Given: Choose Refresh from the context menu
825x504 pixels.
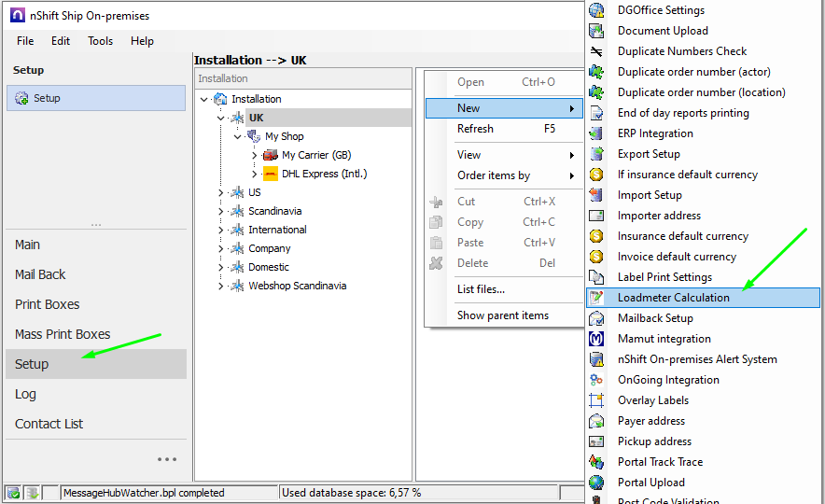Looking at the screenshot, I should pos(475,129).
